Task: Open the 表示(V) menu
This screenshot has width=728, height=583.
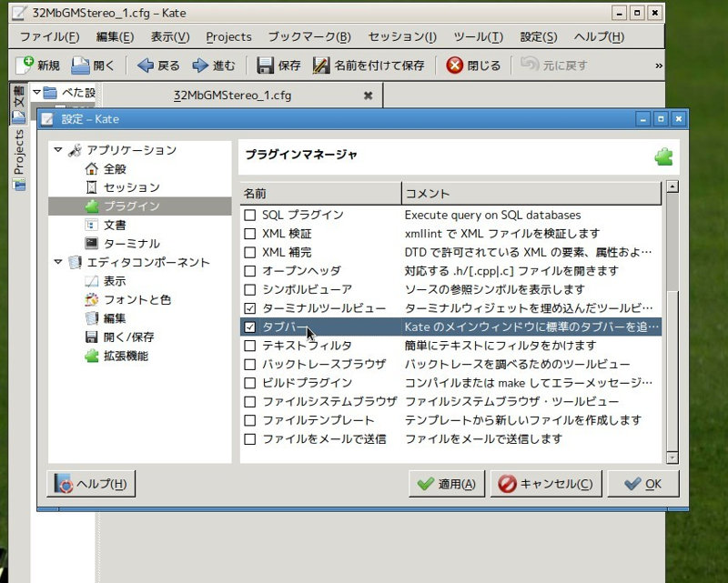Action: (170, 36)
